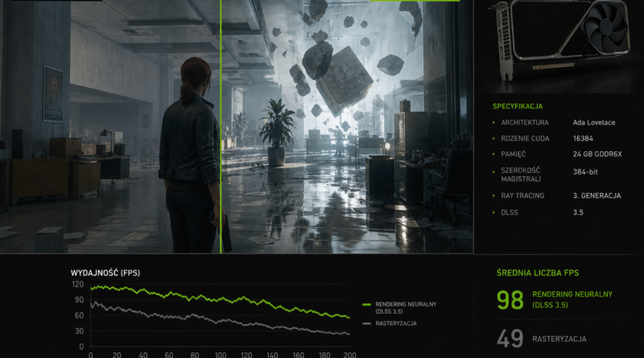Select the large grey 49 FPS number
644x358 pixels.
510,339
